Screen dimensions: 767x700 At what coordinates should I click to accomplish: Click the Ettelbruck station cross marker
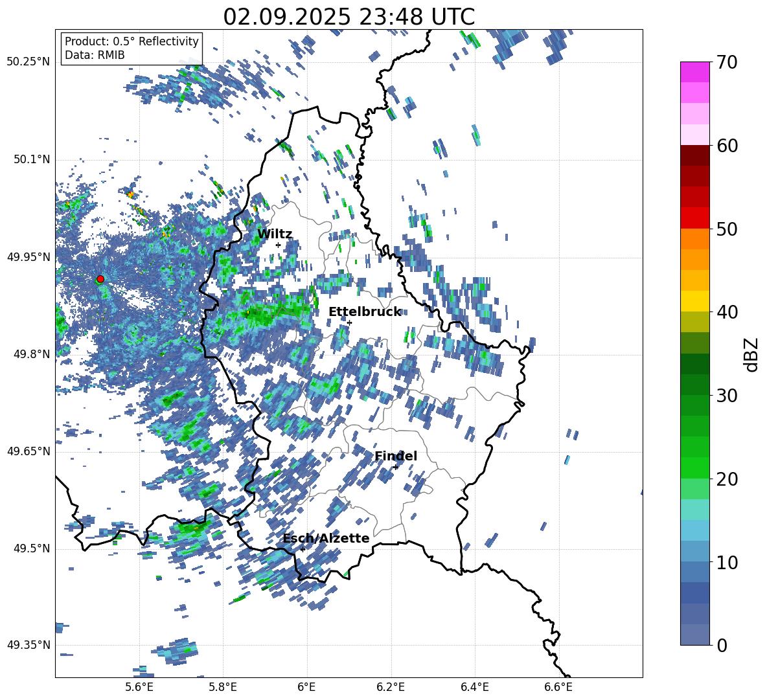(x=349, y=322)
